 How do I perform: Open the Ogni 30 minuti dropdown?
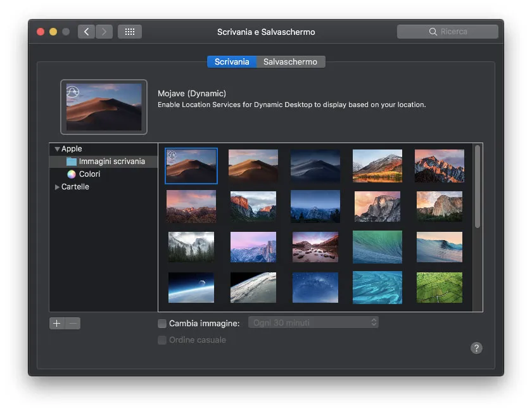tap(313, 322)
